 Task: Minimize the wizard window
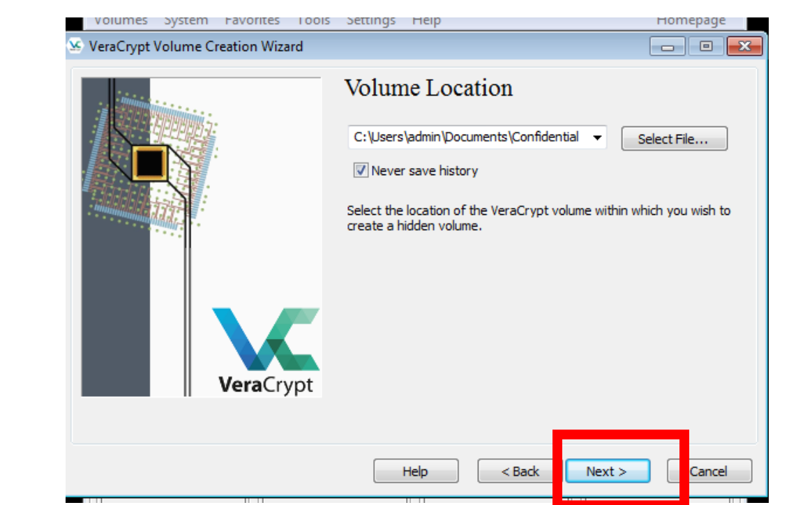pyautogui.click(x=668, y=46)
